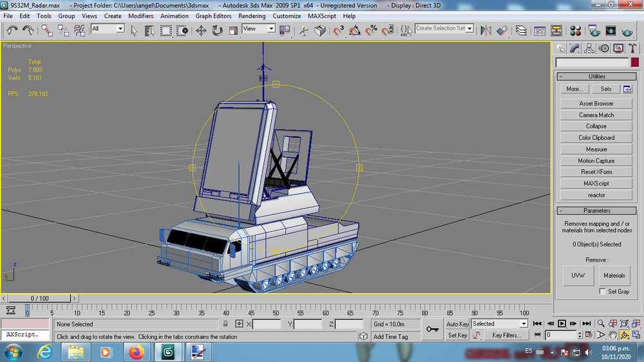This screenshot has height=362, width=644.
Task: Open the Configure Button Sets icon
Action: (x=627, y=89)
